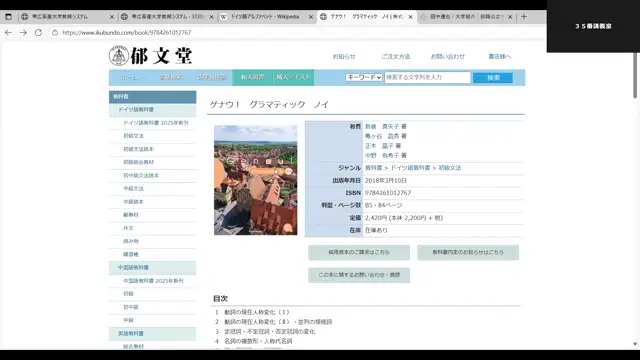
Task: Open the お問い合わせ link
Action: point(448,56)
